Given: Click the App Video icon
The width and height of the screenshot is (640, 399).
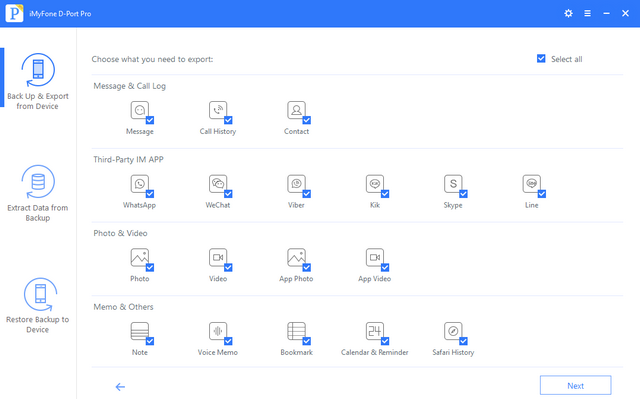Looking at the screenshot, I should click(x=375, y=257).
